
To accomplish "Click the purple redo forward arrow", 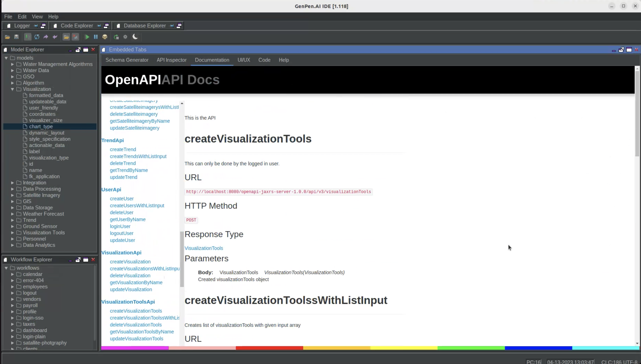I will pyautogui.click(x=46, y=37).
